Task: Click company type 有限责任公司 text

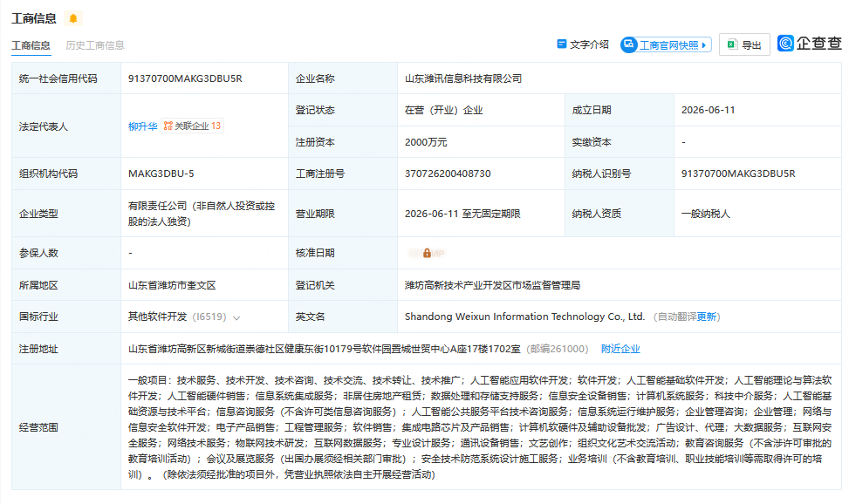Action: tap(202, 214)
